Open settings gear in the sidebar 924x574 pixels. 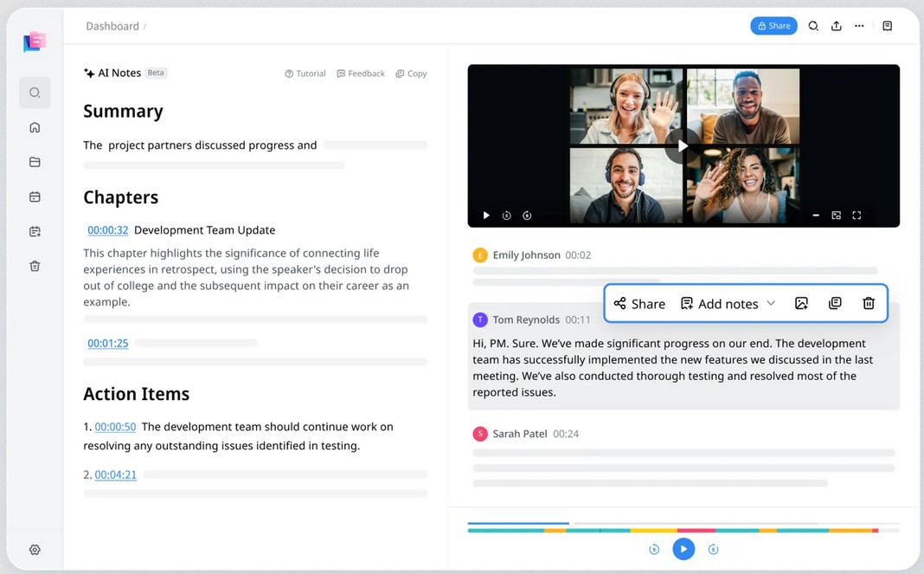35,550
